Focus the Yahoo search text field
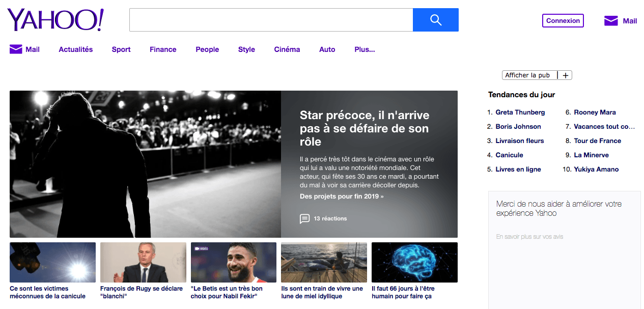Viewport: 644px width, 309px height. (x=271, y=20)
